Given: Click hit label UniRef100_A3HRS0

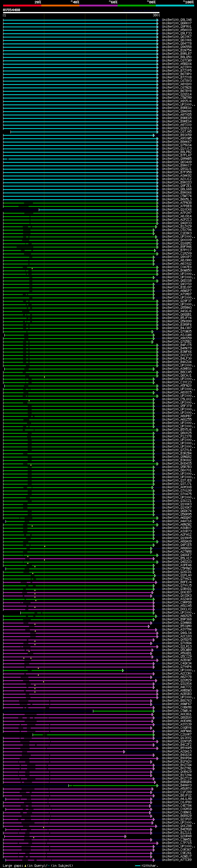Looking at the screenshot, I should tap(177, 369).
